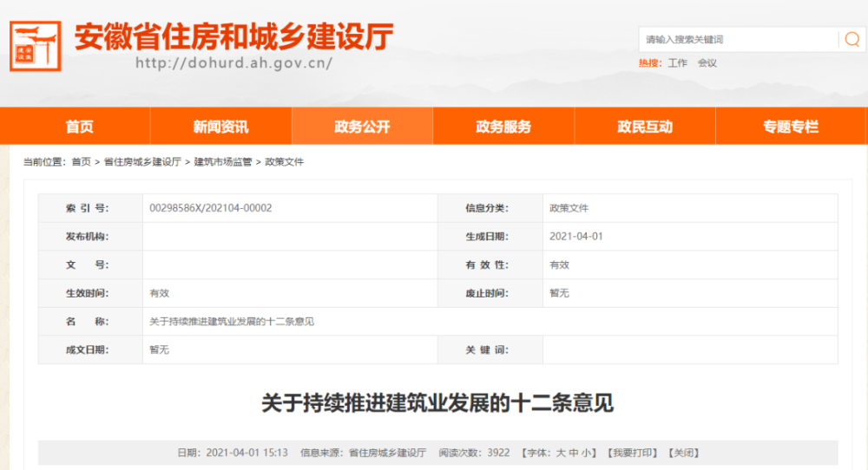Focus the keyword search input field
Image resolution: width=868 pixels, height=470 pixels.
click(739, 39)
